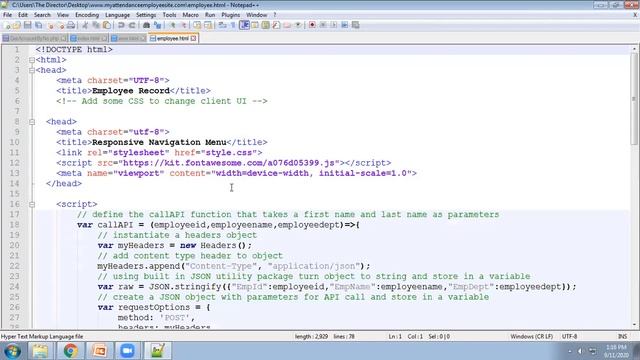Close the employee.html tab with its X
The width and height of the screenshot is (640, 360).
[x=193, y=38]
